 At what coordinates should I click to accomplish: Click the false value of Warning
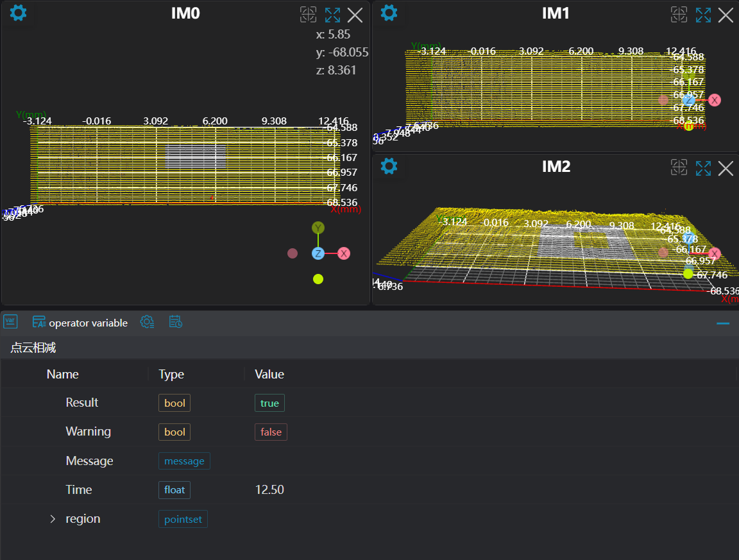(271, 432)
